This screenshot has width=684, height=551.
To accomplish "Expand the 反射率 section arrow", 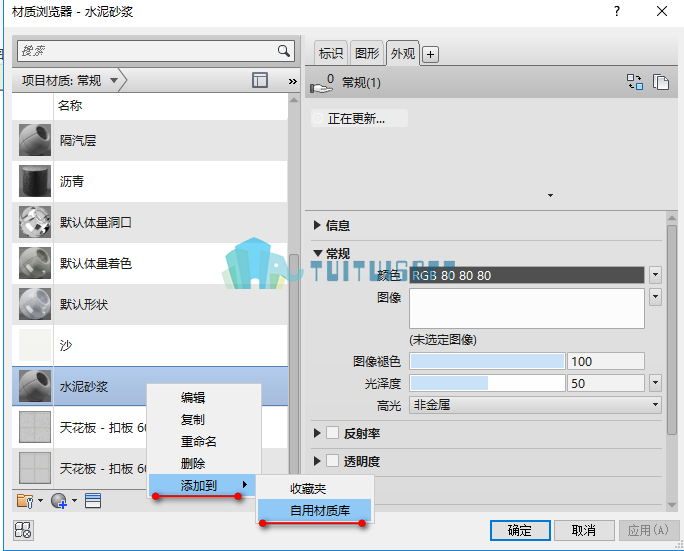I will [x=317, y=433].
